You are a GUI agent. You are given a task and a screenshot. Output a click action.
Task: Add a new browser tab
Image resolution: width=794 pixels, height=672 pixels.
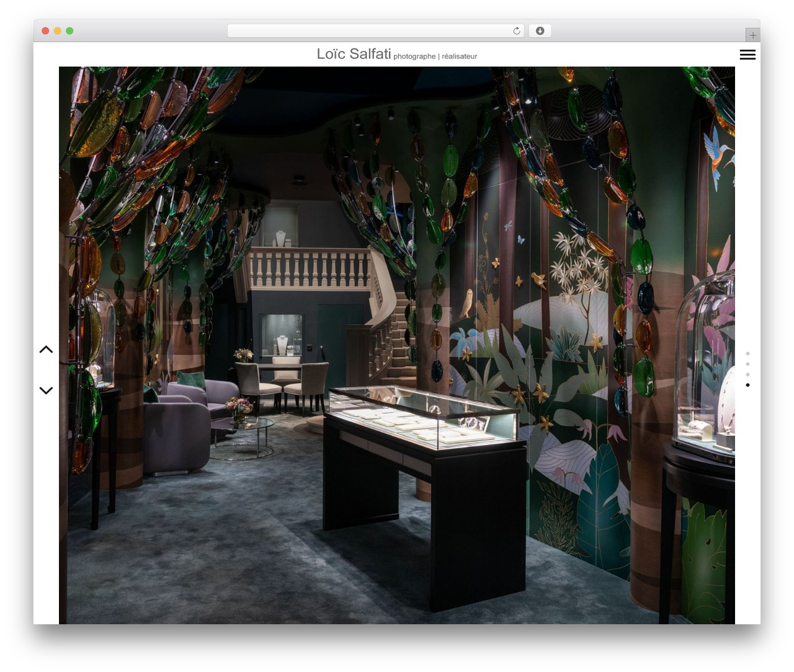tap(752, 35)
